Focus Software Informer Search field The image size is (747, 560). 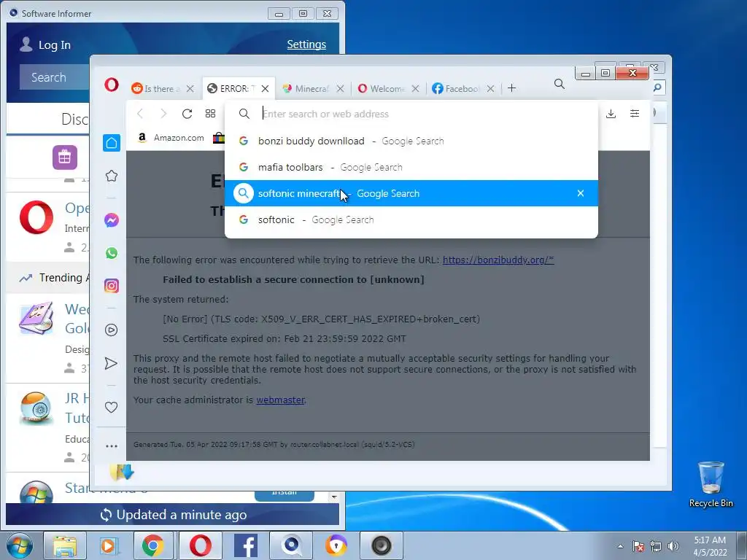[x=54, y=77]
